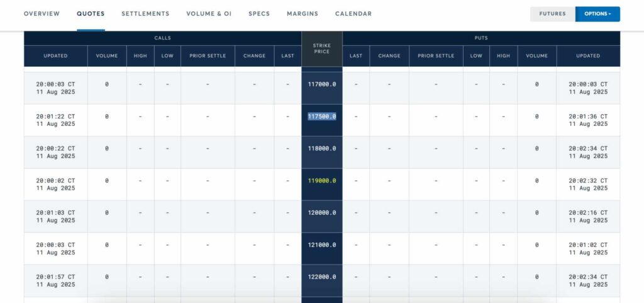Click the calls Updated column header
Viewport: 644px width, 303px height.
55,56
